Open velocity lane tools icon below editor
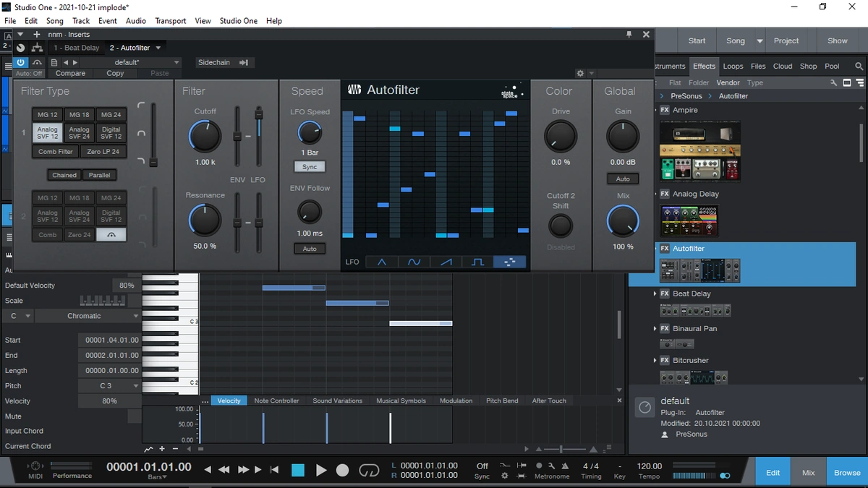 pos(149,449)
